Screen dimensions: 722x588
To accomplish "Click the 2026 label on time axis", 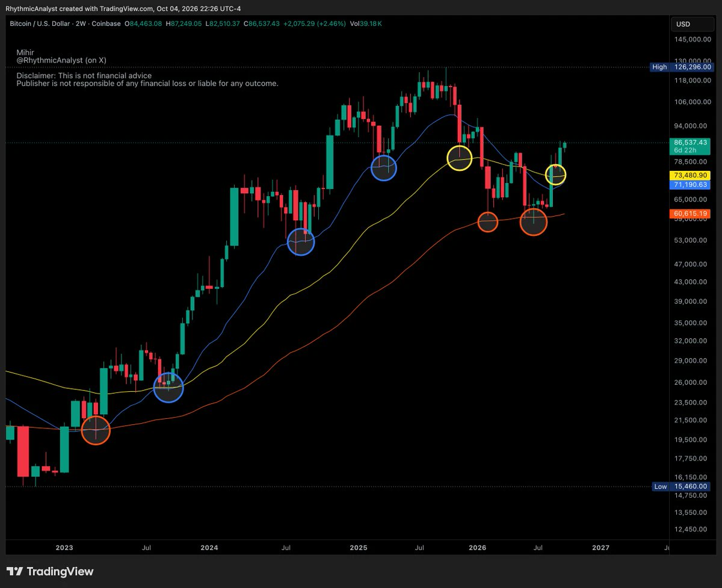I will tap(477, 548).
